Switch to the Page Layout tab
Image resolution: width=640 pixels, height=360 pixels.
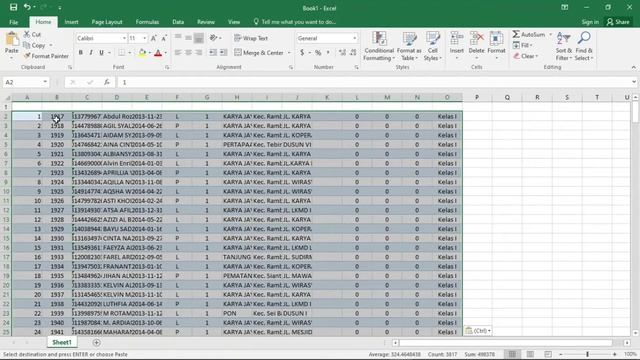coord(107,22)
